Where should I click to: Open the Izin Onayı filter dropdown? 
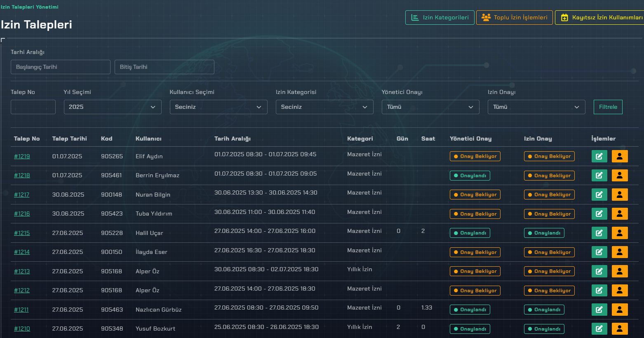(536, 107)
